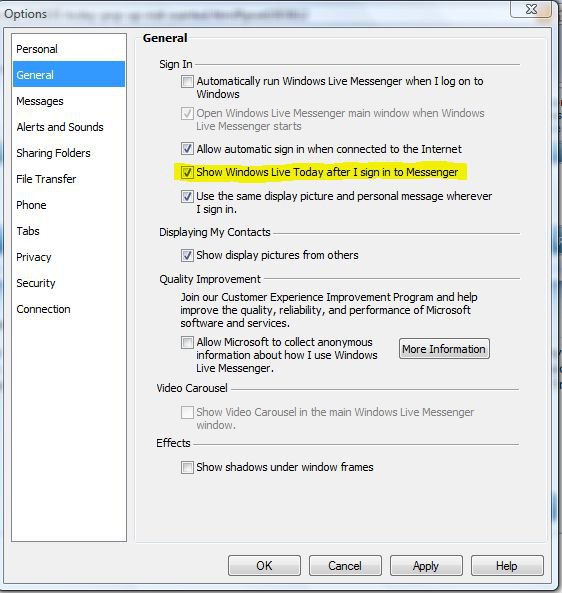
Task: Select the Messages category in sidebar
Action: (x=40, y=101)
